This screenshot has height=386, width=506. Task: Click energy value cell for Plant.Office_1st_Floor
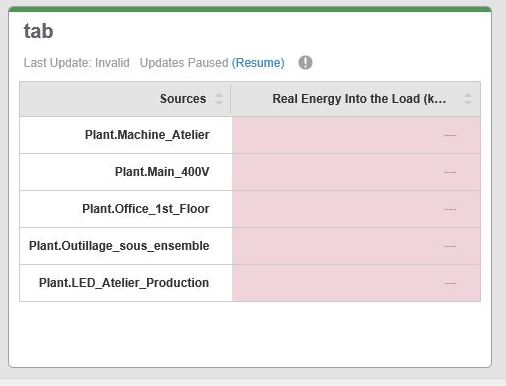pyautogui.click(x=356, y=209)
